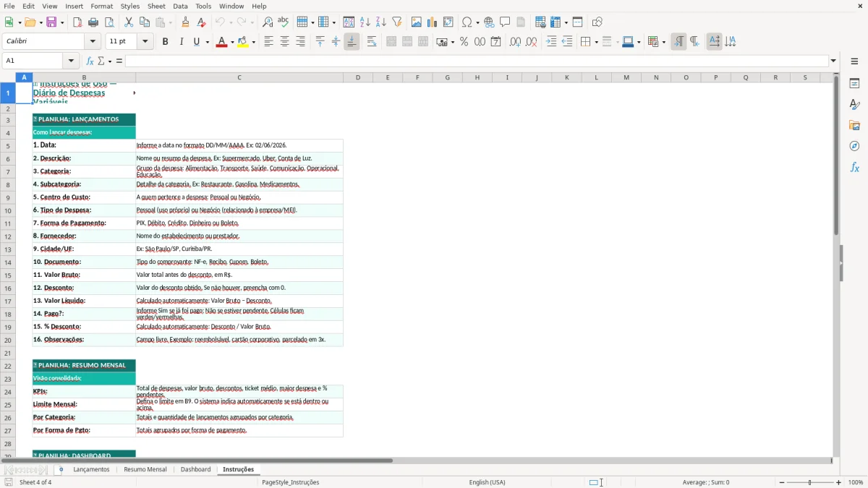
Task: Click English (USA) language status
Action: (x=487, y=482)
